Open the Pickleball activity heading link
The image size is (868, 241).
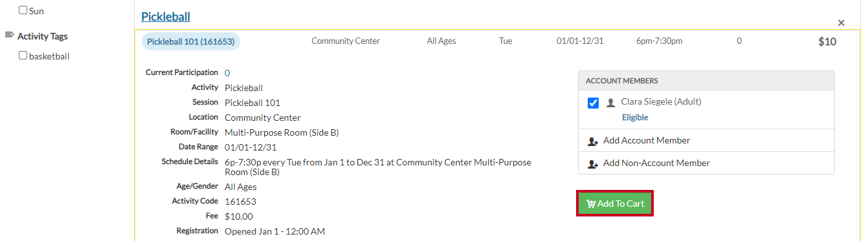tap(166, 16)
